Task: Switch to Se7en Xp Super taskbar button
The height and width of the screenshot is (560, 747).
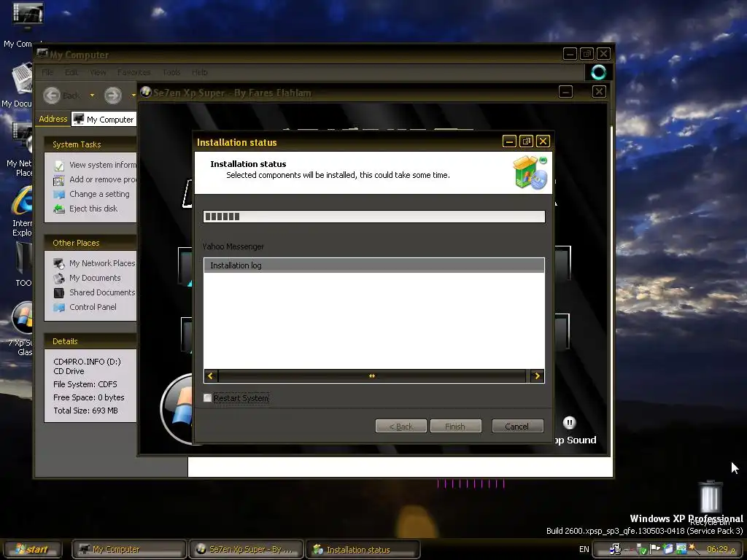Action: pyautogui.click(x=246, y=549)
